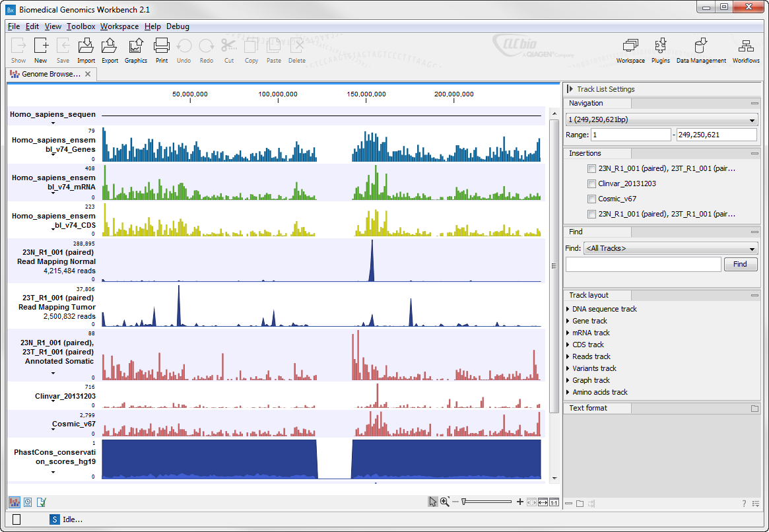
Task: Open the Toolbox menu
Action: (x=81, y=26)
